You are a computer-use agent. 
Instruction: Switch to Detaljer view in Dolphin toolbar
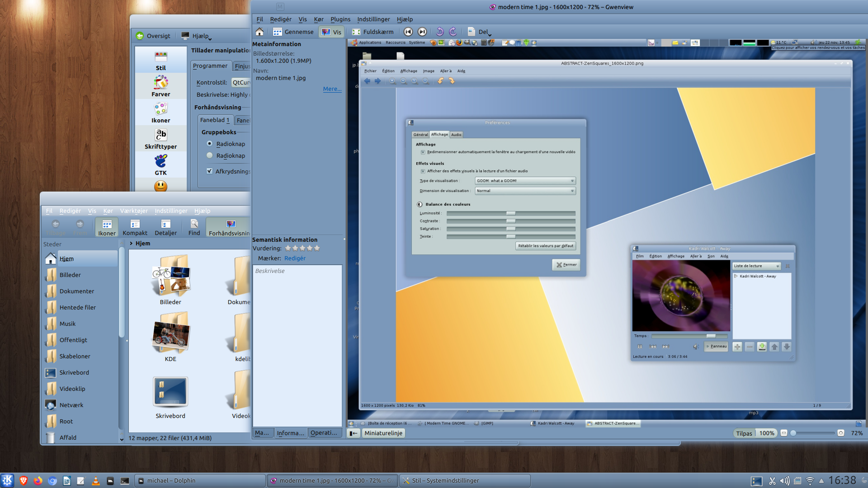click(165, 227)
